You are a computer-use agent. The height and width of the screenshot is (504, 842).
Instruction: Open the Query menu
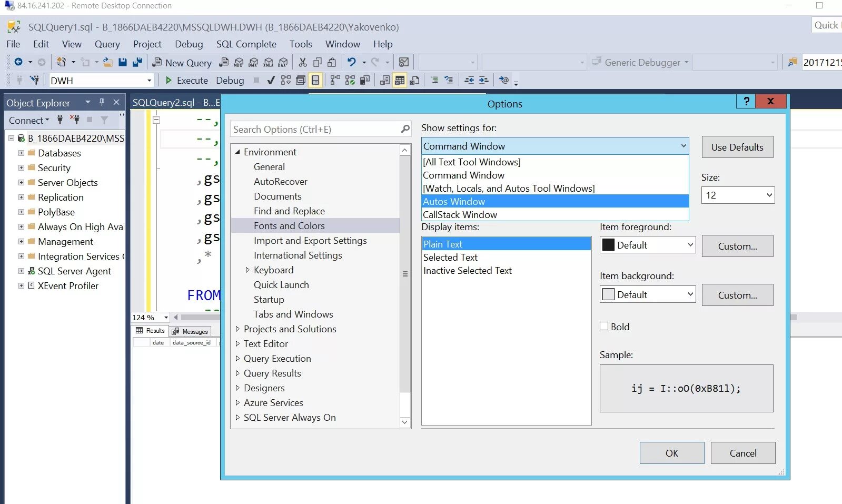pos(107,44)
